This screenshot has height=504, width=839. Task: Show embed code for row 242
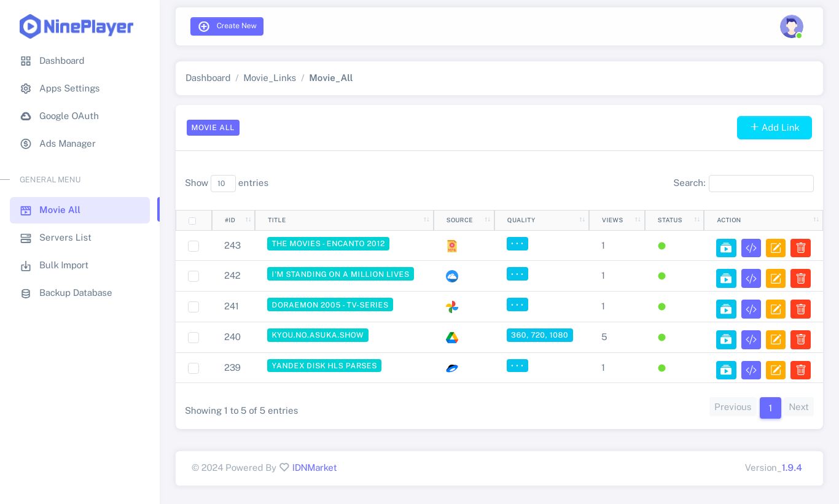pyautogui.click(x=751, y=279)
